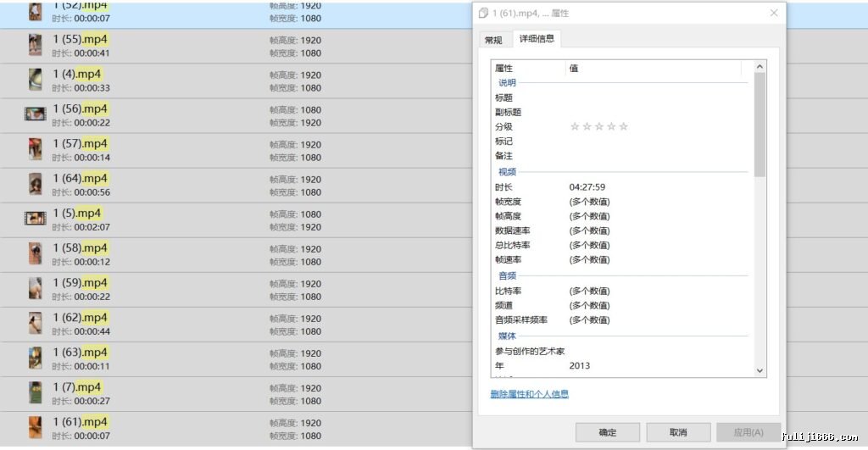Click duration 00:00:56 of 1 (64).mp4
This screenshot has width=868, height=450.
click(92, 192)
